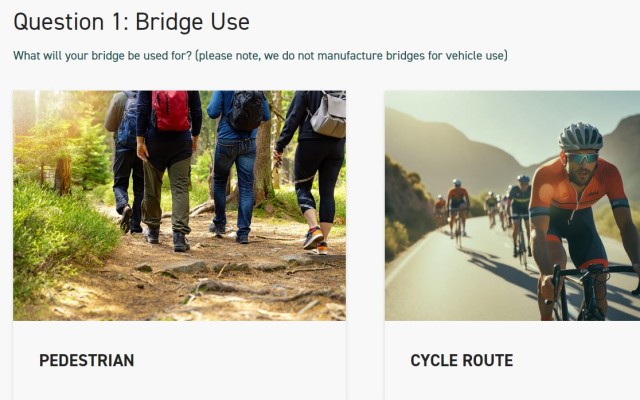Select the Pedestrian hikers photo

coord(179,205)
